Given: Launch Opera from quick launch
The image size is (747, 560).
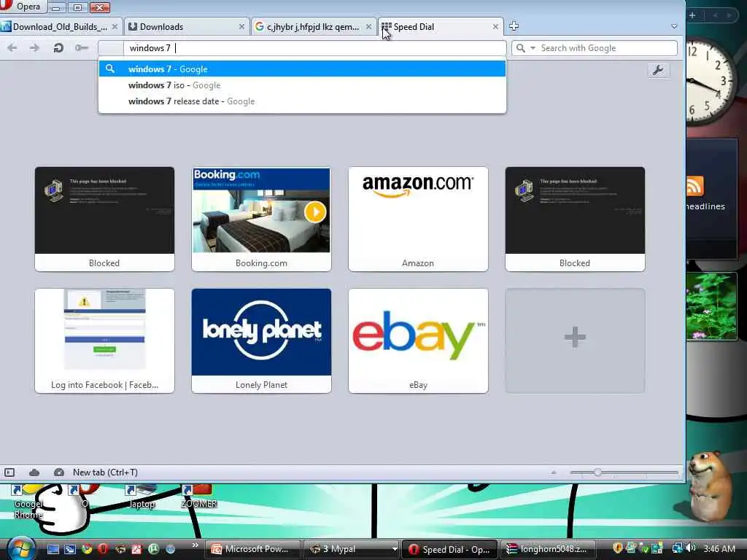Looking at the screenshot, I should 103,549.
